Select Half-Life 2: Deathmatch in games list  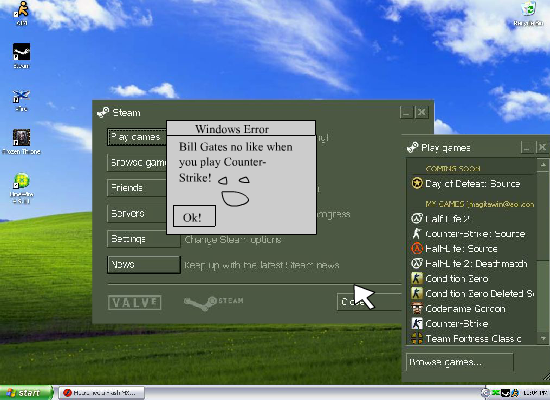(x=472, y=264)
